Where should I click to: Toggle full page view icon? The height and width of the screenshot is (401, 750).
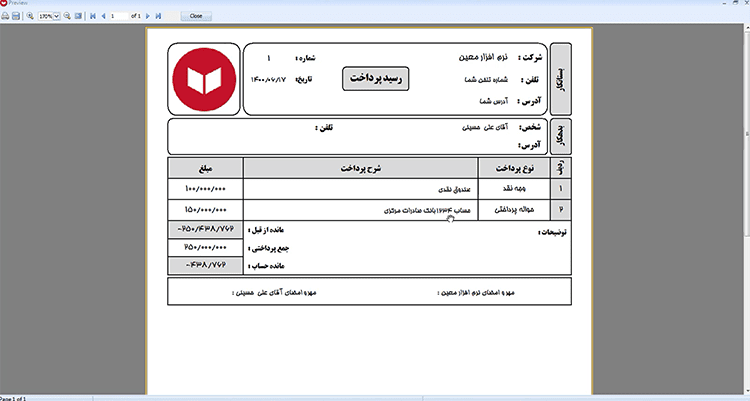[78, 16]
